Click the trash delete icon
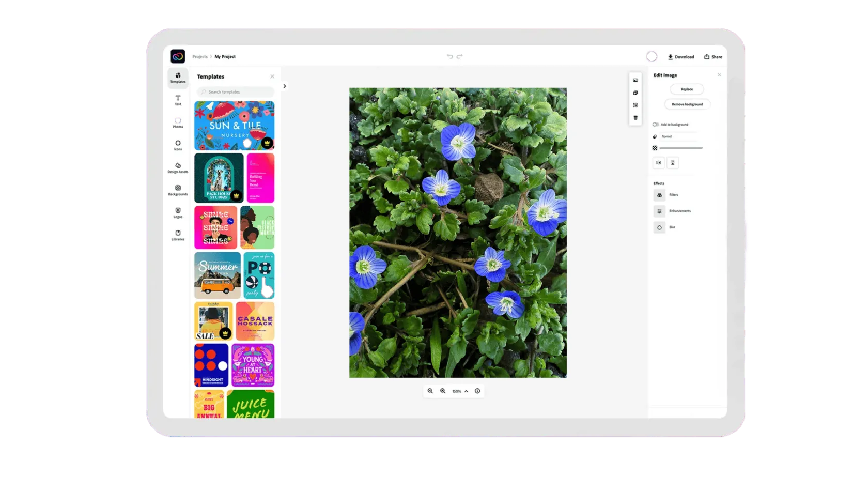Viewport: 868px width, 492px height. [x=636, y=118]
